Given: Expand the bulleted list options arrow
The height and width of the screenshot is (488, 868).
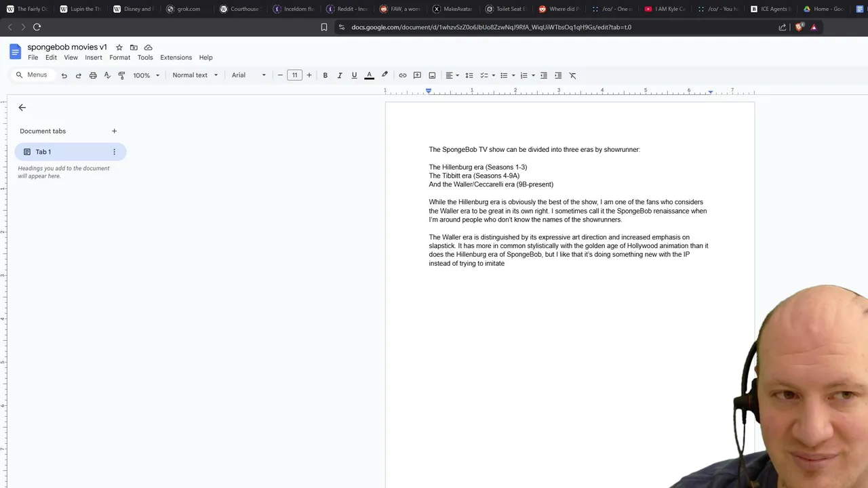Looking at the screenshot, I should coord(513,75).
